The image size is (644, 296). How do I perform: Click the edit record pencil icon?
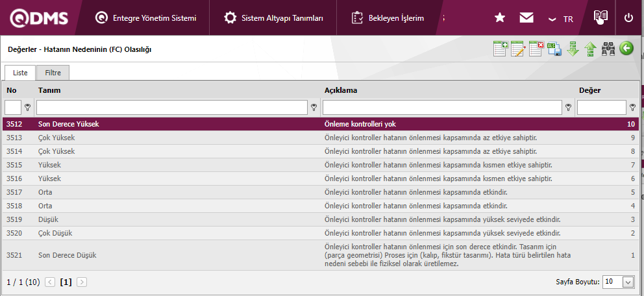[x=518, y=49]
